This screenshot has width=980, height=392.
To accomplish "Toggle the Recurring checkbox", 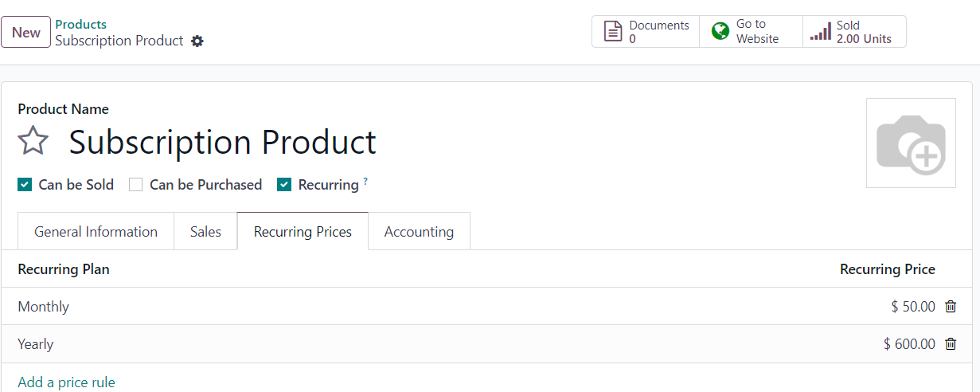I will pyautogui.click(x=284, y=185).
